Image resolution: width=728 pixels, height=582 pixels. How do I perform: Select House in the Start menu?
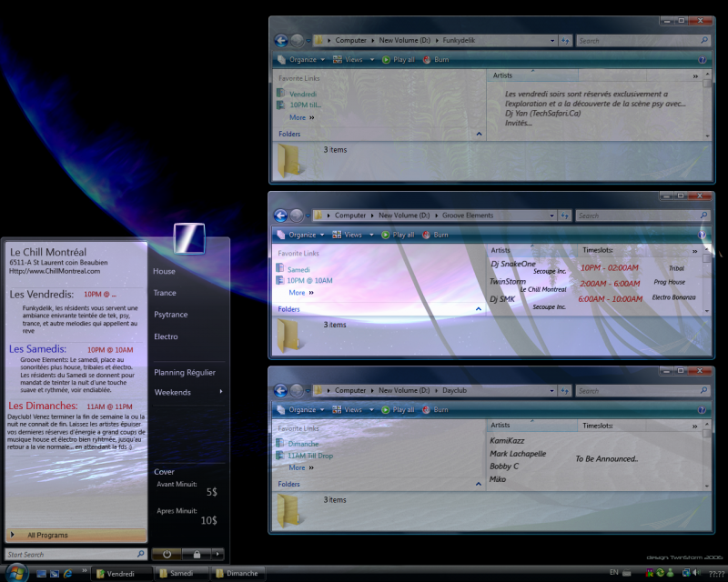tap(165, 271)
